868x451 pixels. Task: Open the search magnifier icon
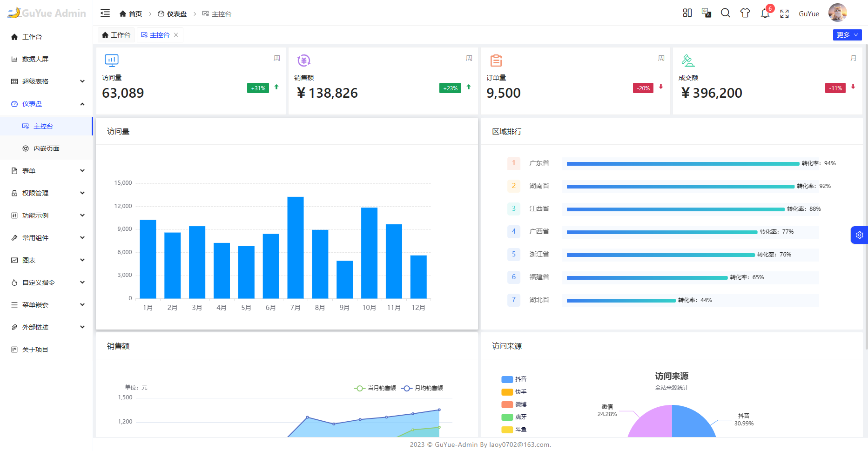click(726, 13)
